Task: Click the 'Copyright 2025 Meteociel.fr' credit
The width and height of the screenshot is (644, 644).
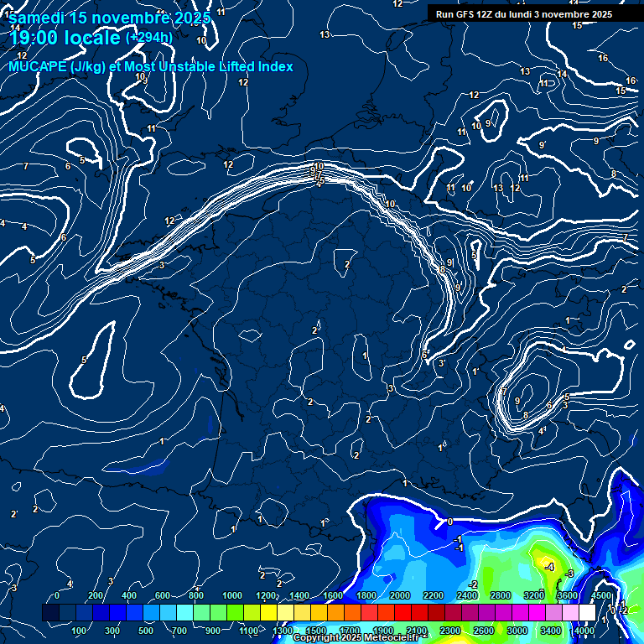Action: (x=356, y=637)
